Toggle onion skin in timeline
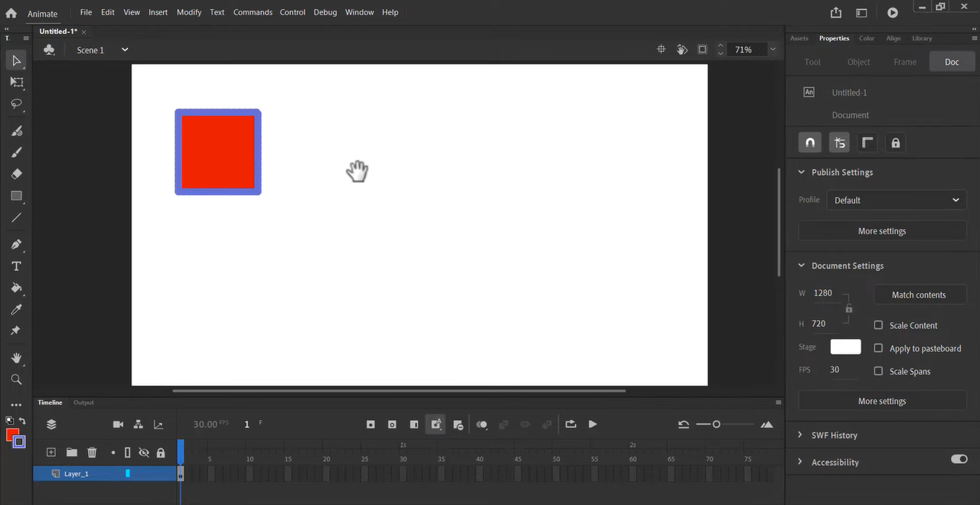Image resolution: width=980 pixels, height=505 pixels. (x=482, y=425)
